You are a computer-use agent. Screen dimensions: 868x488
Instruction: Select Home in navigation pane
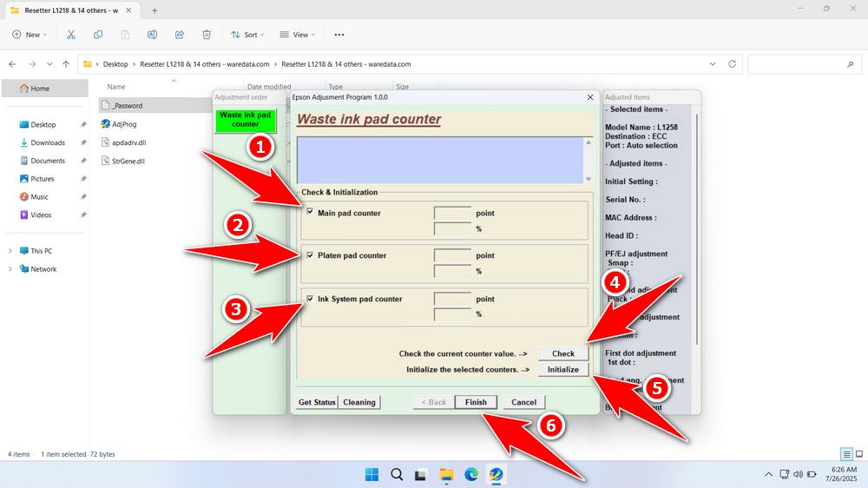45,88
